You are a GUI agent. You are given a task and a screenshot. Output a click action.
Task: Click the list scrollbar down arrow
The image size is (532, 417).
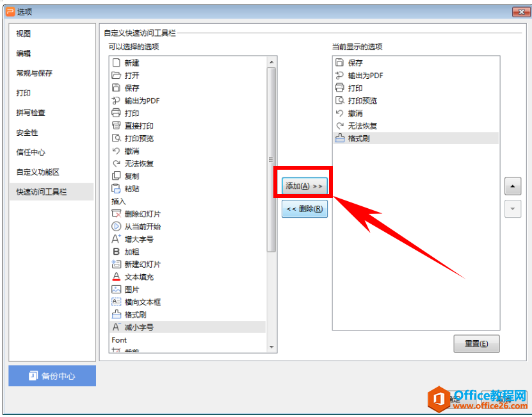271,347
